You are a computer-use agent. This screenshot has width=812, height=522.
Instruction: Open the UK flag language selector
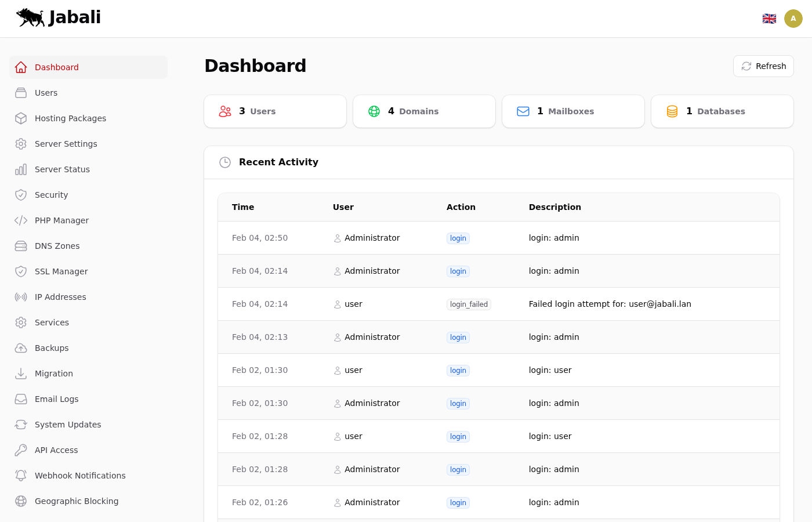769,19
